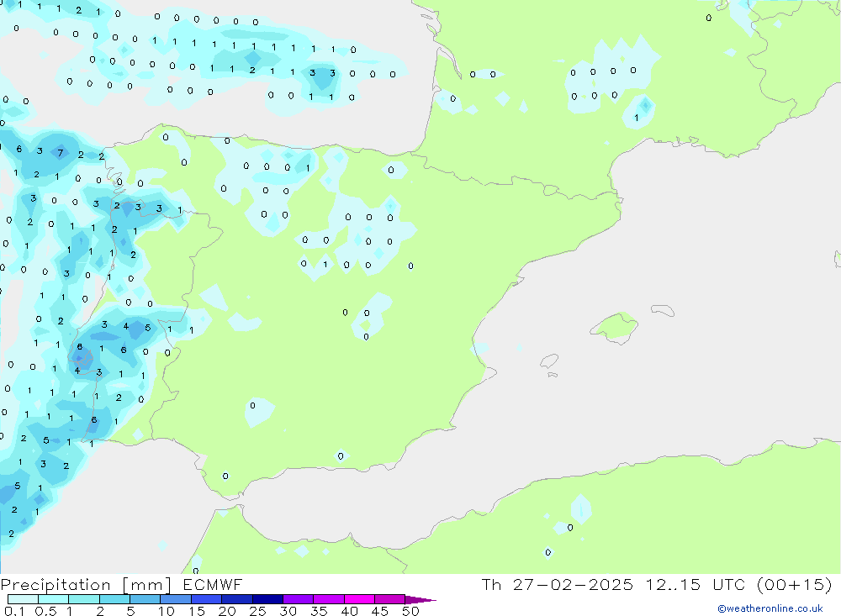Click the purple 30–35 mm legend swatch
841x616 pixels.
tap(298, 599)
